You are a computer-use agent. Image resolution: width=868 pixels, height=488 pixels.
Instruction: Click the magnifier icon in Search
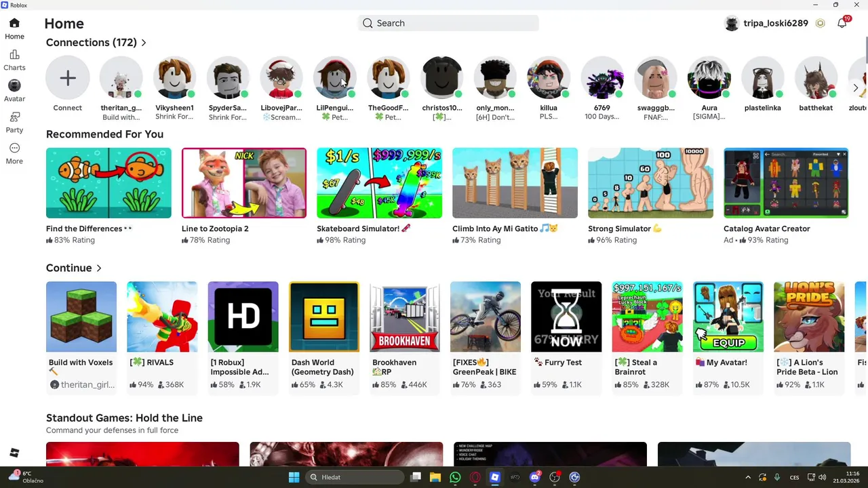tap(368, 23)
